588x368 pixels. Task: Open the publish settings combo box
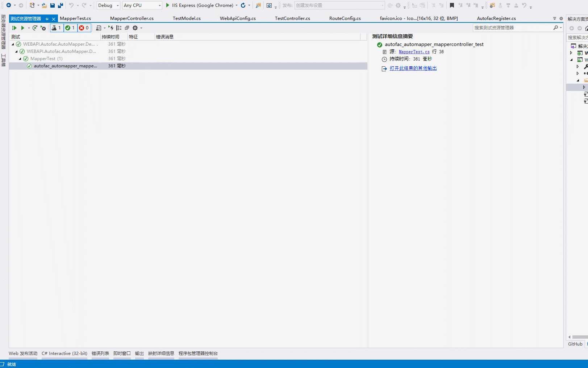tap(339, 5)
